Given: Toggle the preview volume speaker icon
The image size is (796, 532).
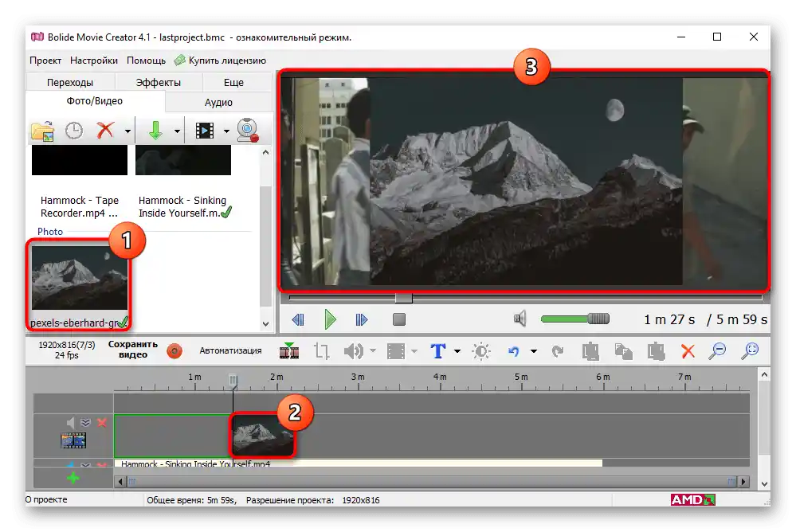Looking at the screenshot, I should point(520,319).
